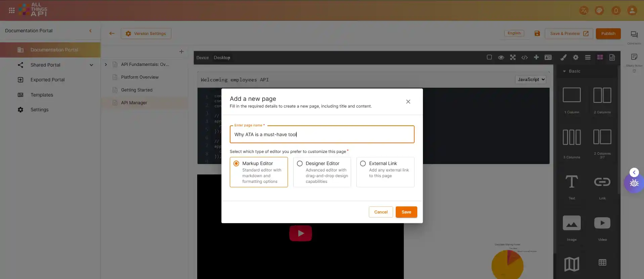Screen dimensions: 644x279
Task: Click the floppy disk save icon
Action: (x=537, y=33)
